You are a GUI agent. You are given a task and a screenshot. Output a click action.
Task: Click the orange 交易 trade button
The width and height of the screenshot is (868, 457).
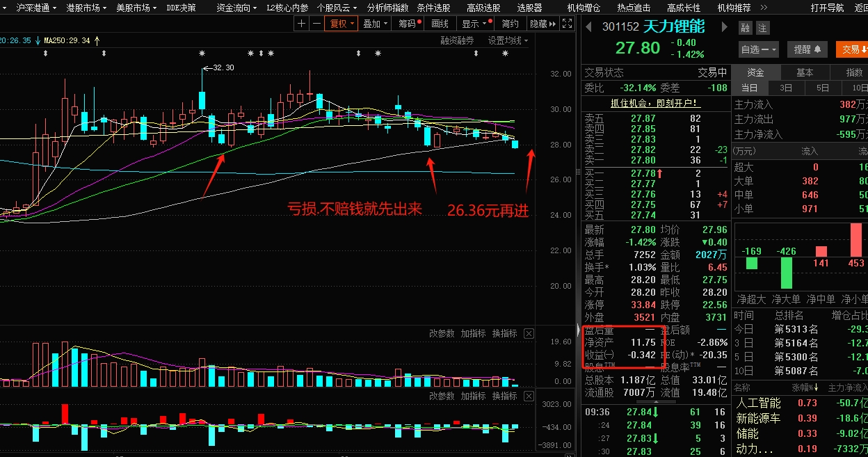pos(852,49)
